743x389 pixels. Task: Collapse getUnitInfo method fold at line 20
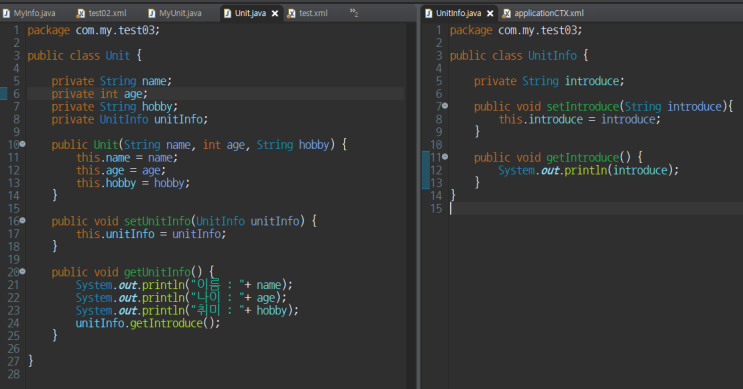pyautogui.click(x=22, y=271)
